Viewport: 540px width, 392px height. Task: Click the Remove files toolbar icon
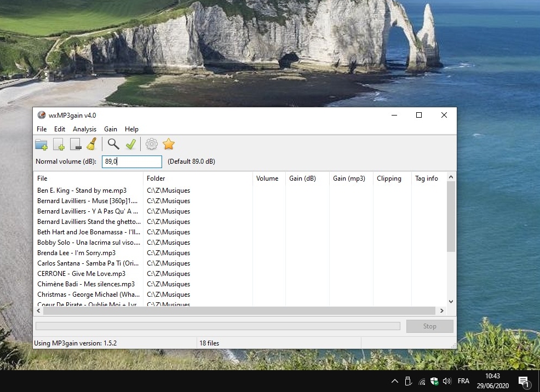click(x=76, y=144)
